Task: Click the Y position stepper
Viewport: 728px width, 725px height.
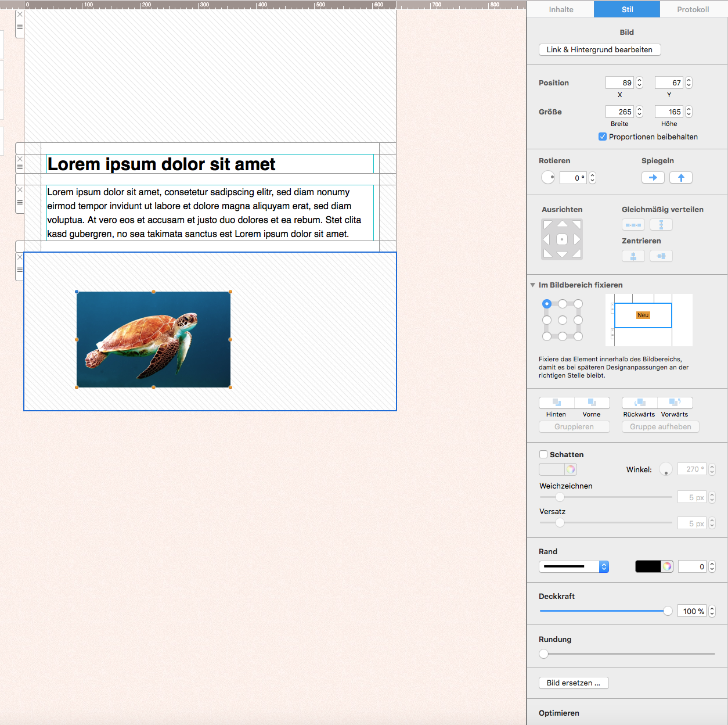Action: pyautogui.click(x=689, y=82)
